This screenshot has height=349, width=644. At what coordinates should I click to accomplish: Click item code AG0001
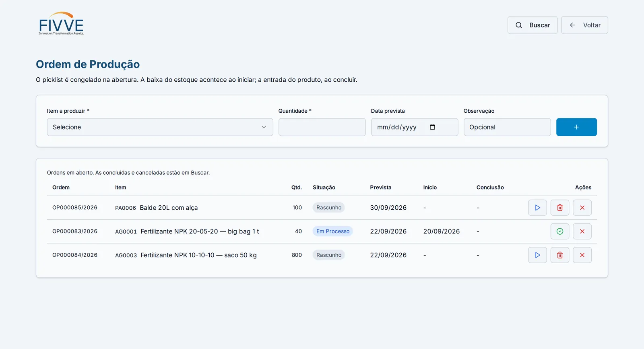tap(126, 232)
